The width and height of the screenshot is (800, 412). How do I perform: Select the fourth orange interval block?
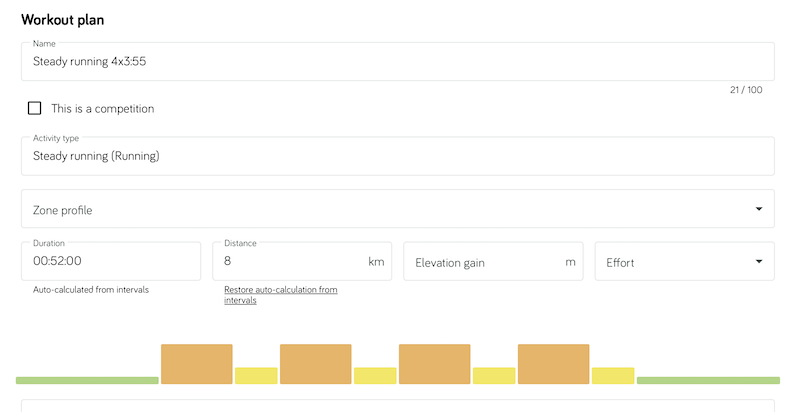(553, 364)
